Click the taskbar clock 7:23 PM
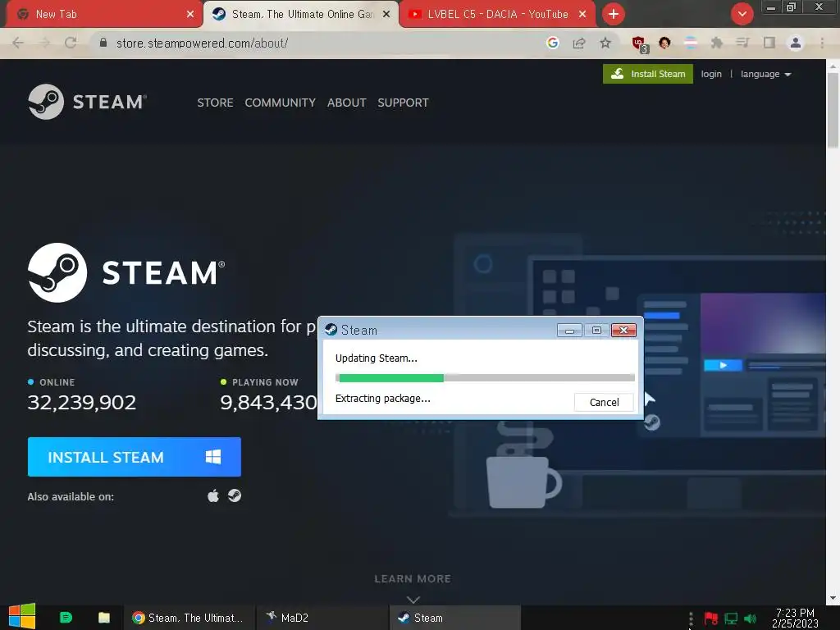This screenshot has height=630, width=840. click(795, 618)
